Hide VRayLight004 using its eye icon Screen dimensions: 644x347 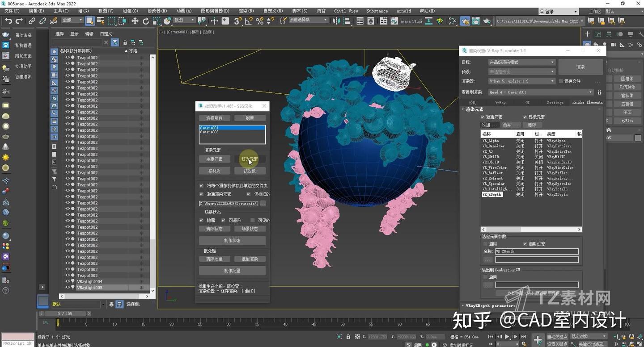coord(68,282)
